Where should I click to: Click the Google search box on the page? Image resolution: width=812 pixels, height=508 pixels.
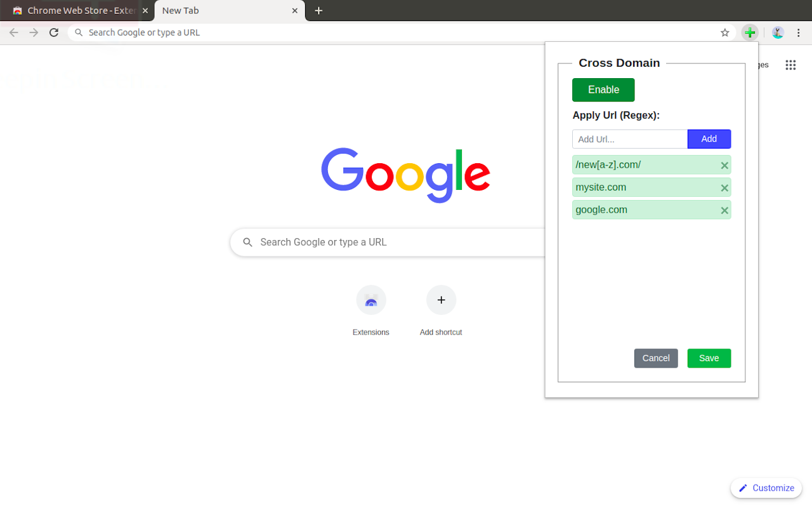388,242
